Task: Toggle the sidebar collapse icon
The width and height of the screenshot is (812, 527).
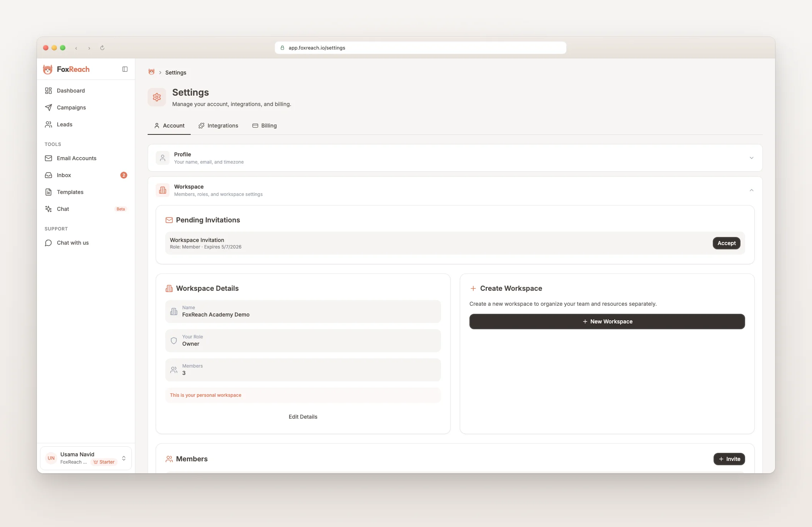Action: pyautogui.click(x=125, y=69)
